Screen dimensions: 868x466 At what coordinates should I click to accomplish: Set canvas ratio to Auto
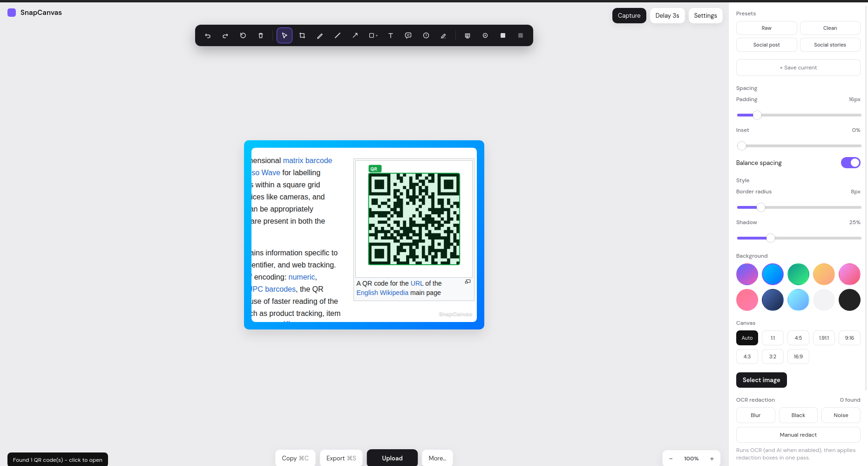(747, 338)
